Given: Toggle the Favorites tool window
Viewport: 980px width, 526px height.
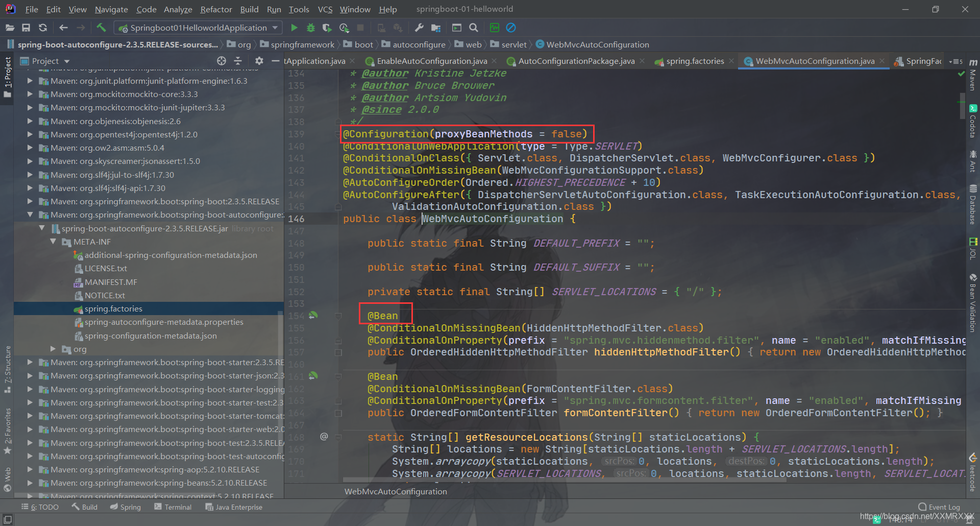Looking at the screenshot, I should tap(7, 431).
